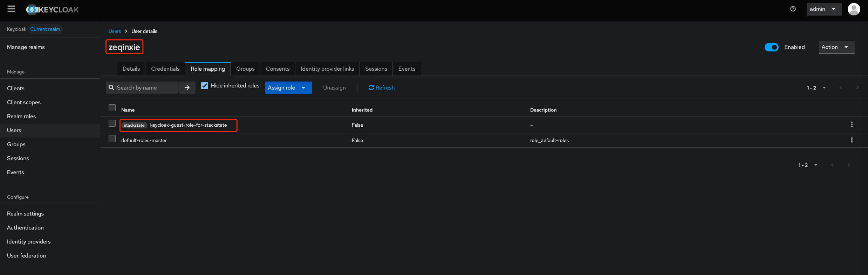868x275 pixels.
Task: Click the Refresh button
Action: pos(381,87)
